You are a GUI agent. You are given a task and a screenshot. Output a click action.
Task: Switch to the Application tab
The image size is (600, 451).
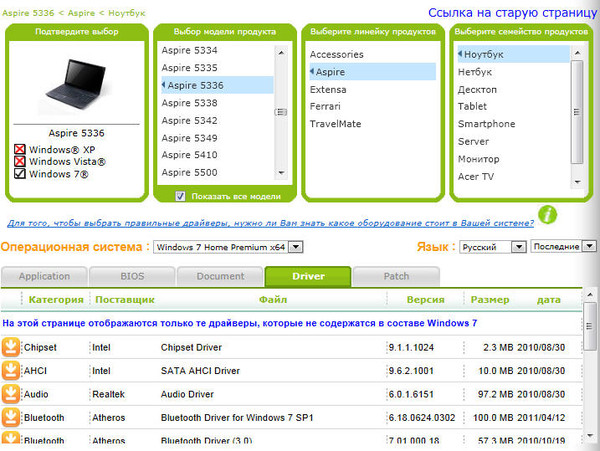tap(44, 276)
